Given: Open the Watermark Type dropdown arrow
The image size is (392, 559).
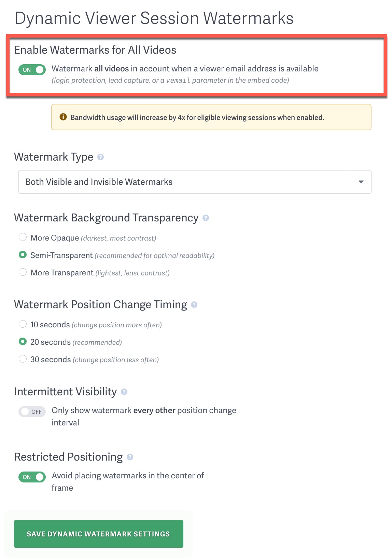Looking at the screenshot, I should (x=361, y=182).
